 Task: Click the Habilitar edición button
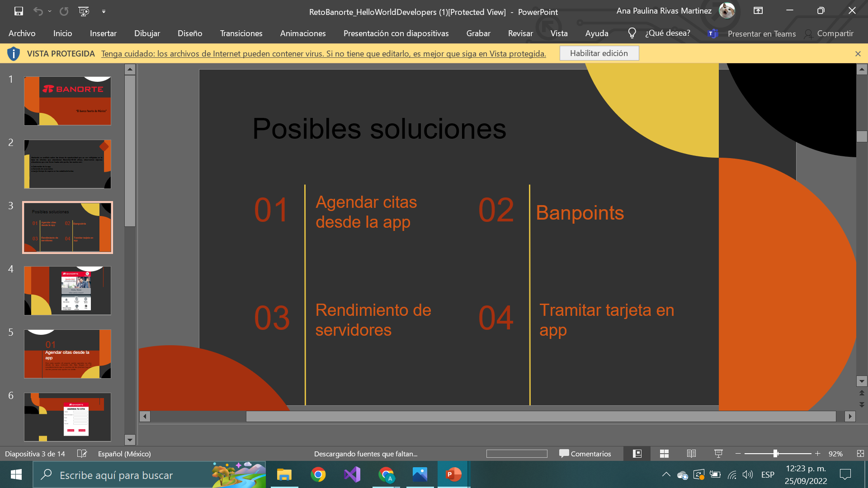pyautogui.click(x=599, y=53)
